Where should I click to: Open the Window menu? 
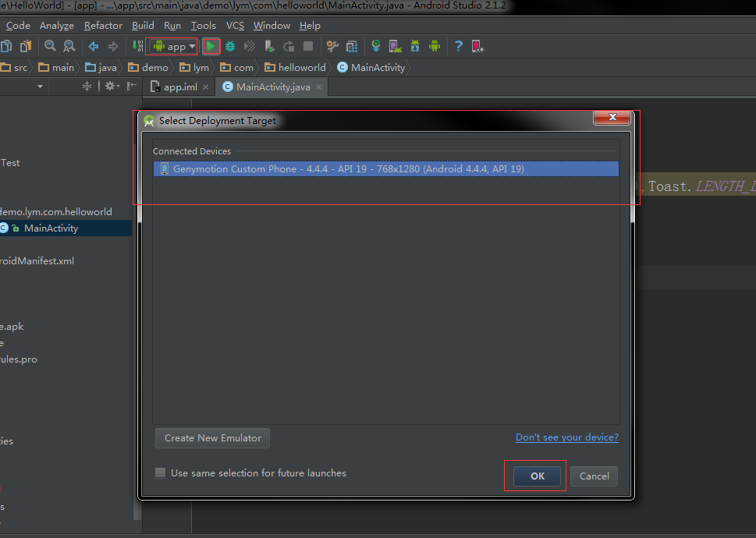(x=272, y=26)
